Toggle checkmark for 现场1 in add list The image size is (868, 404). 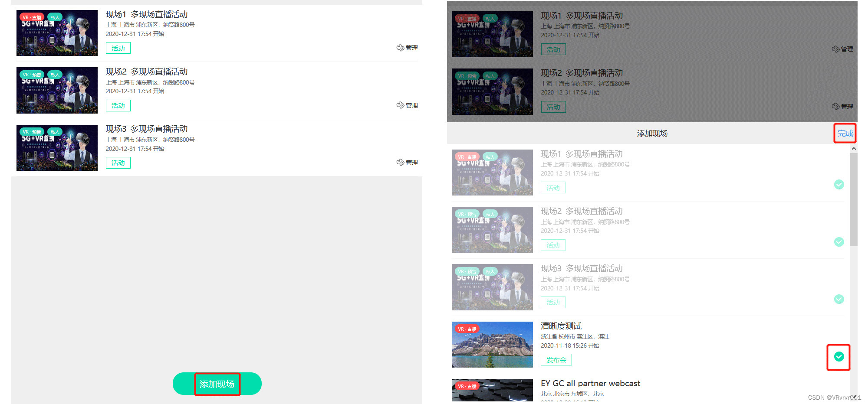tap(839, 185)
